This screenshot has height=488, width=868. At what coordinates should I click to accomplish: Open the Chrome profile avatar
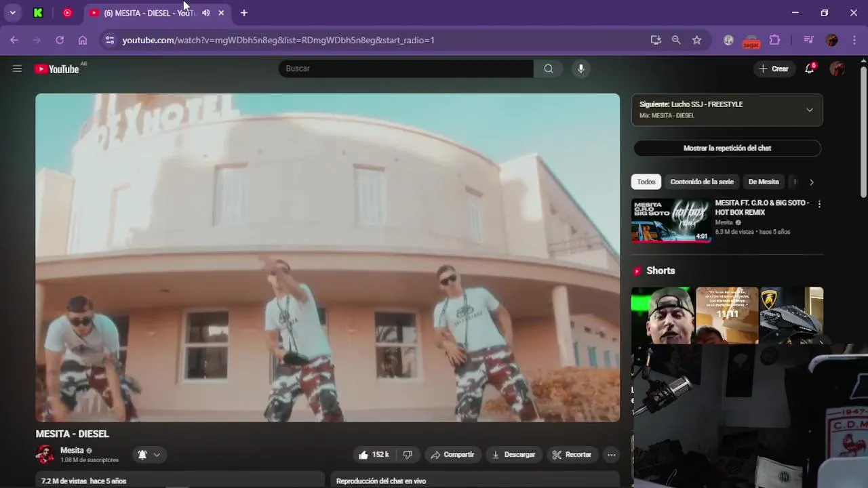[832, 40]
